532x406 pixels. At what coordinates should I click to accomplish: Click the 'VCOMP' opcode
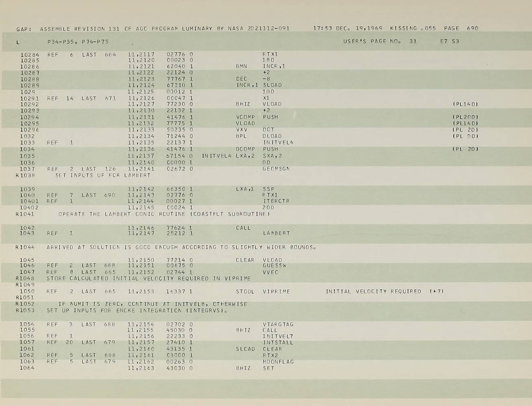[245, 117]
